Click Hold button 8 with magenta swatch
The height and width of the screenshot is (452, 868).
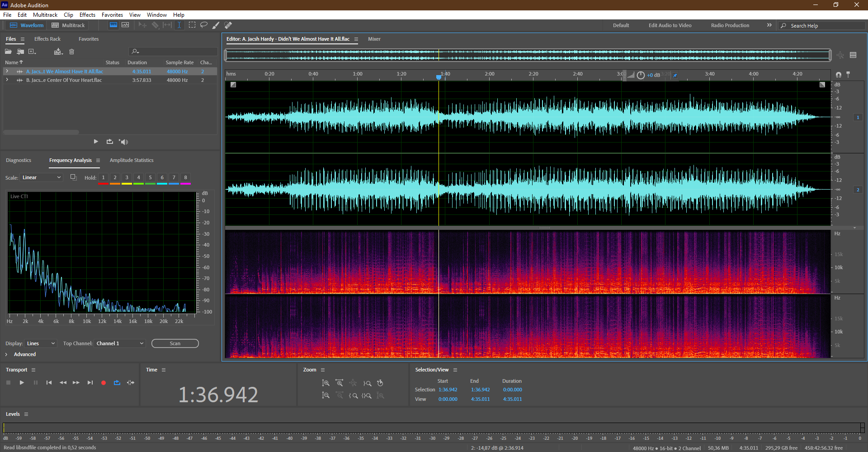click(185, 178)
